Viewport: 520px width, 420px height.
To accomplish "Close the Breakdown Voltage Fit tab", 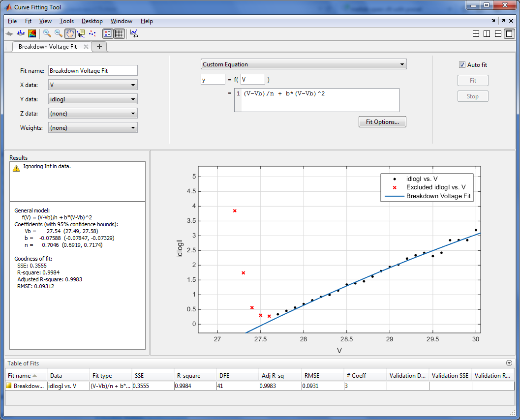I will pyautogui.click(x=86, y=47).
